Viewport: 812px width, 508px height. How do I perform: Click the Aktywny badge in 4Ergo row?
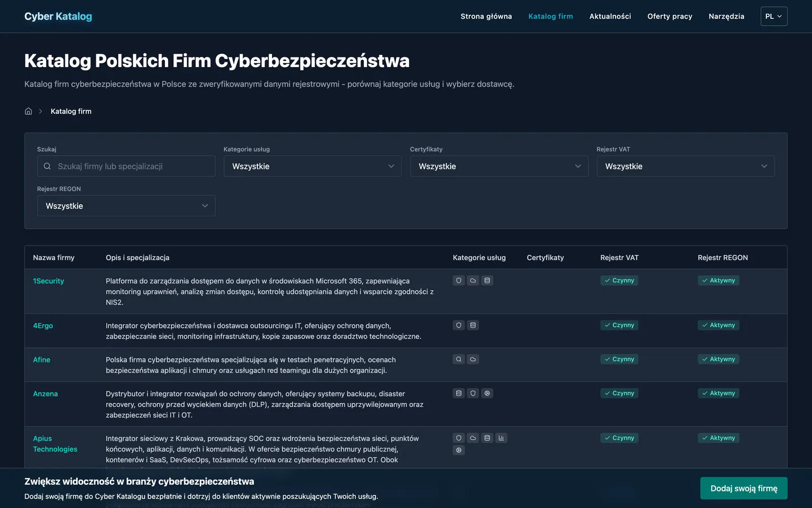pyautogui.click(x=719, y=325)
